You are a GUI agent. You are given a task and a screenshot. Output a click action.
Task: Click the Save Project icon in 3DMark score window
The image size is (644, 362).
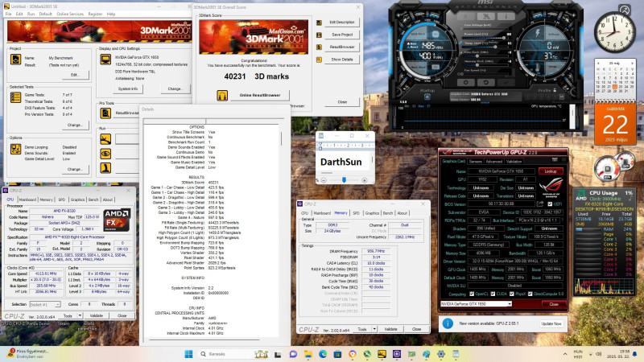[319, 35]
